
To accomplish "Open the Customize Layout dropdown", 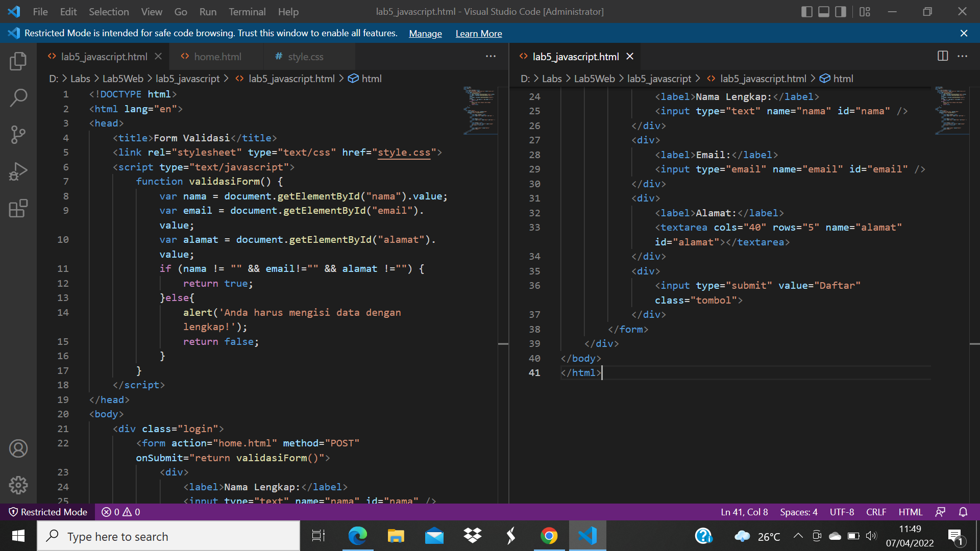I will [865, 11].
